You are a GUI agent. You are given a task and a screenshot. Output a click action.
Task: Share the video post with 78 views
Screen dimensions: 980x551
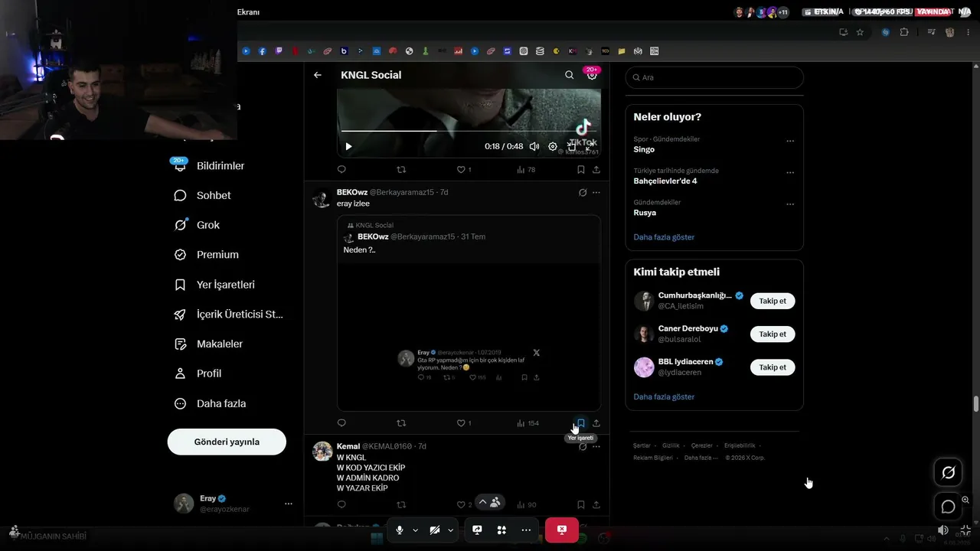596,169
